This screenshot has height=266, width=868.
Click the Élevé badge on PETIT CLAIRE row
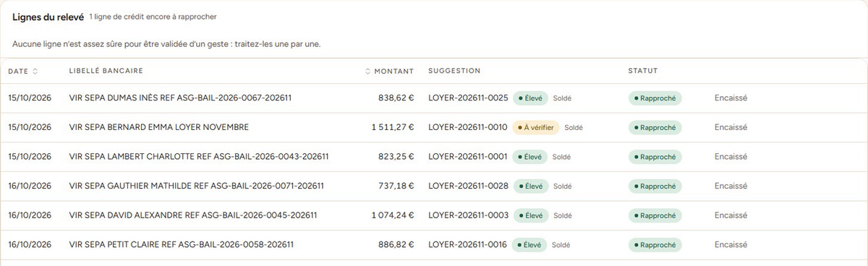click(x=530, y=245)
